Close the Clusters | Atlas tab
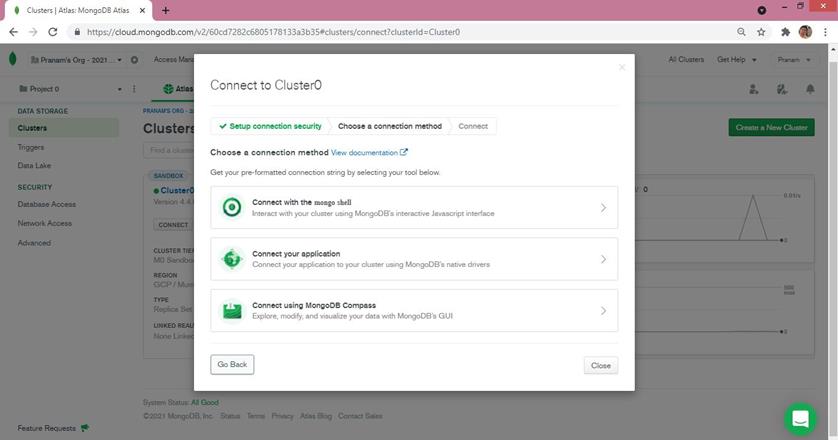The height and width of the screenshot is (440, 838). (x=143, y=10)
